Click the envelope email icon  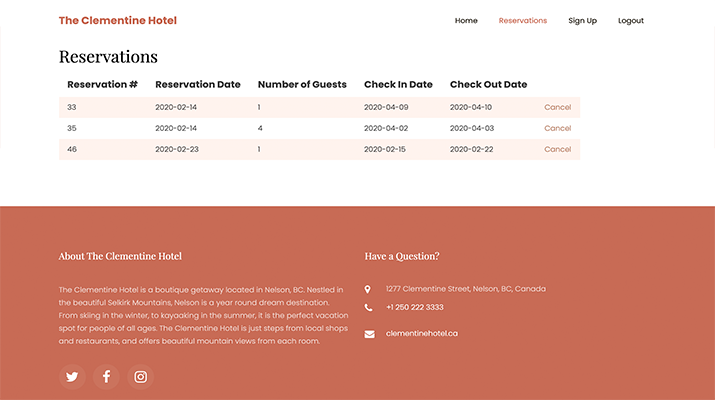point(369,334)
